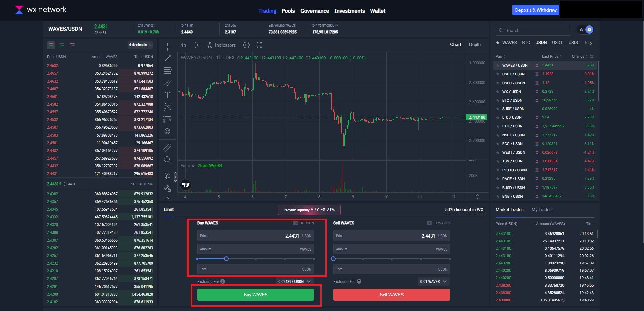This screenshot has width=644, height=311.
Task: Adjust the Buy WAVES amount slider handle
Action: [226, 259]
